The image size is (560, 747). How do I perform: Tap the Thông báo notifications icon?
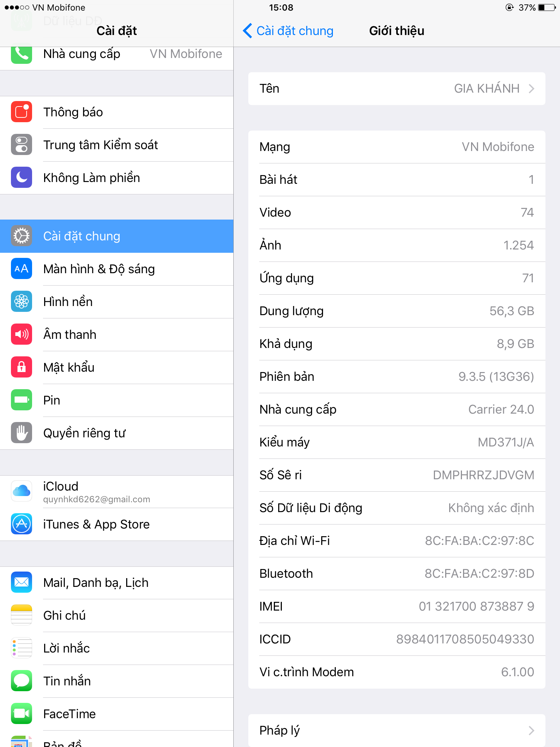(x=22, y=112)
